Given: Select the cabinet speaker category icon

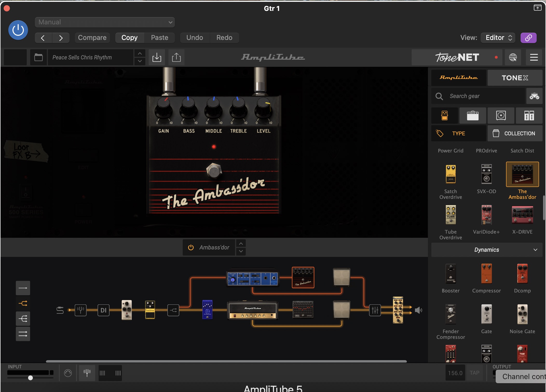Looking at the screenshot, I should coord(501,116).
